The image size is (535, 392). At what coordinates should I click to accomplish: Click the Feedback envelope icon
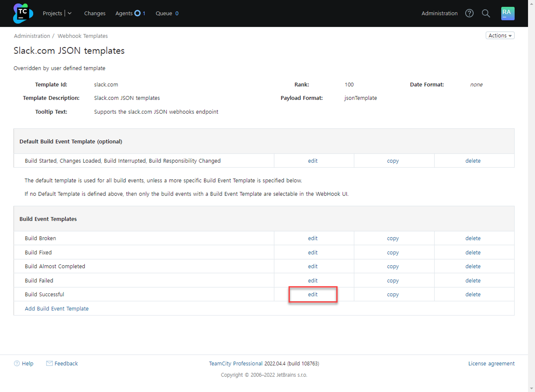click(49, 363)
